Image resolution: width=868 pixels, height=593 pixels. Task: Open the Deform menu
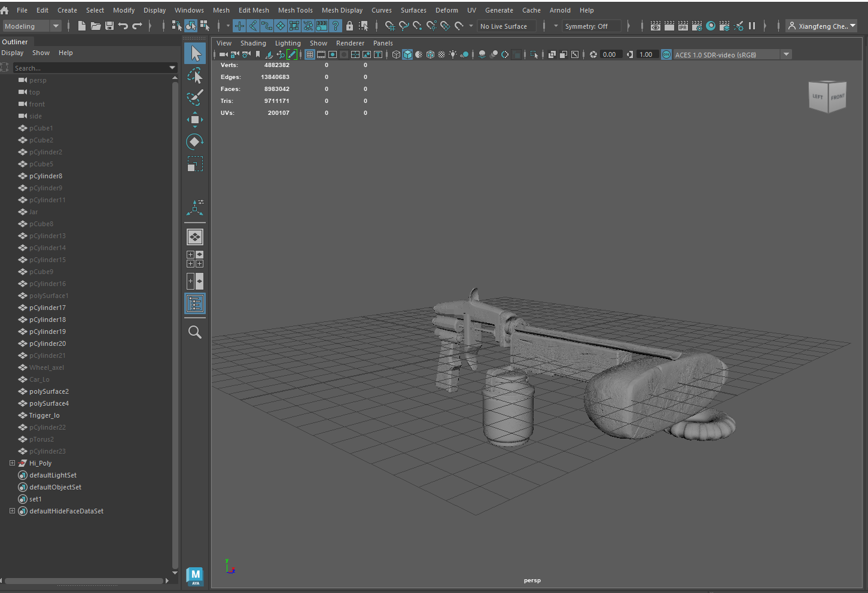(446, 10)
